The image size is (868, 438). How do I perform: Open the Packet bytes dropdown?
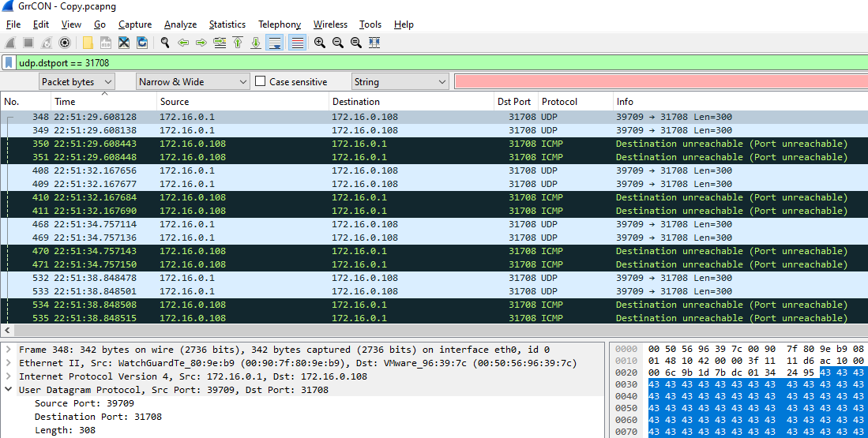[77, 81]
